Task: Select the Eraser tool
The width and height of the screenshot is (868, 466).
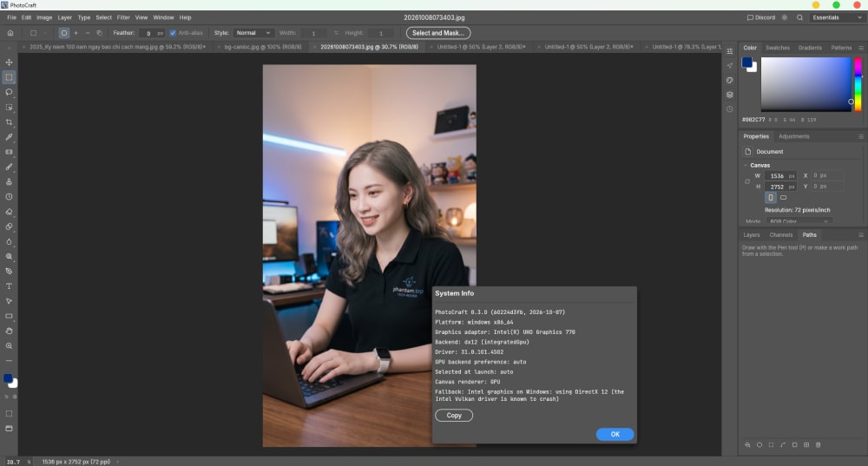Action: pyautogui.click(x=9, y=212)
